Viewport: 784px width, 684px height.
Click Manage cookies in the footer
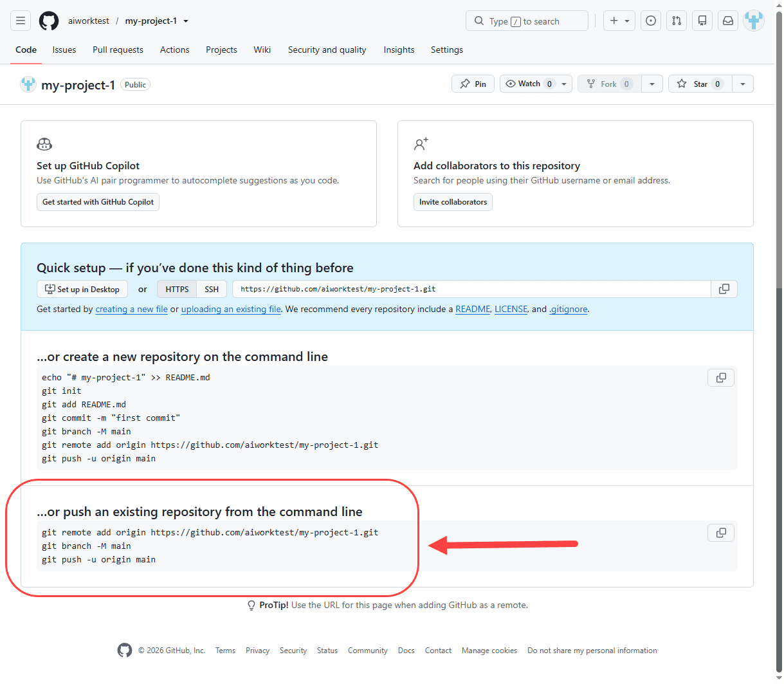(x=489, y=651)
